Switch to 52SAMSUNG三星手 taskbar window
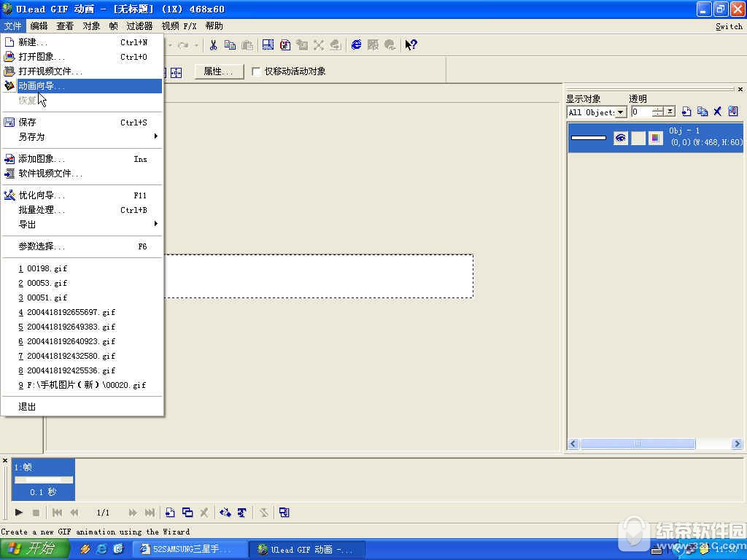Viewport: 747px width, 560px height. [189, 549]
